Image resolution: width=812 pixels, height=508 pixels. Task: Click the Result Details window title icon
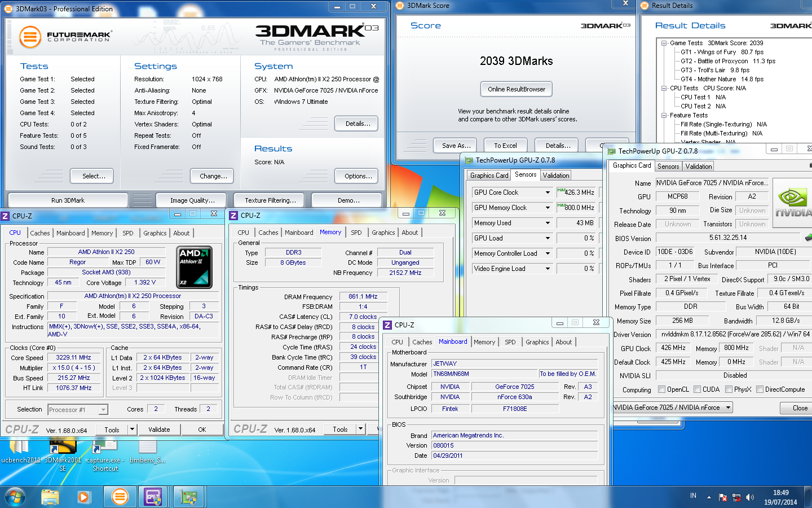coord(646,6)
